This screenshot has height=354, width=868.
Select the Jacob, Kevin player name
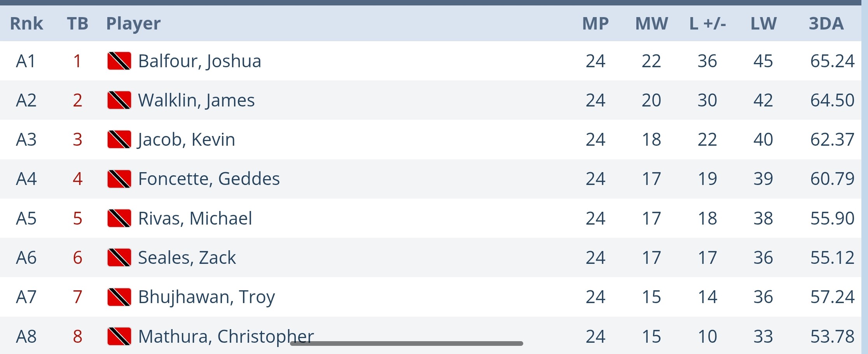pyautogui.click(x=187, y=140)
